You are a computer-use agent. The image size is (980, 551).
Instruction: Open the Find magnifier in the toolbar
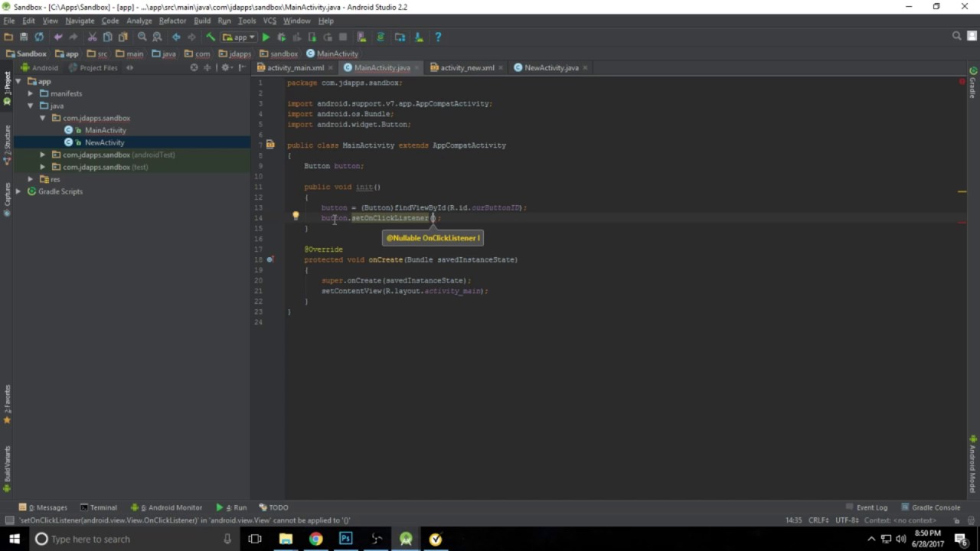142,37
